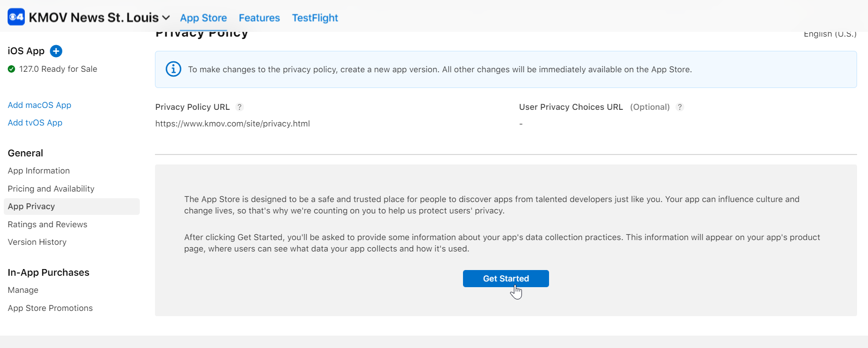Switch to the App Store tab
The width and height of the screenshot is (868, 348).
203,18
